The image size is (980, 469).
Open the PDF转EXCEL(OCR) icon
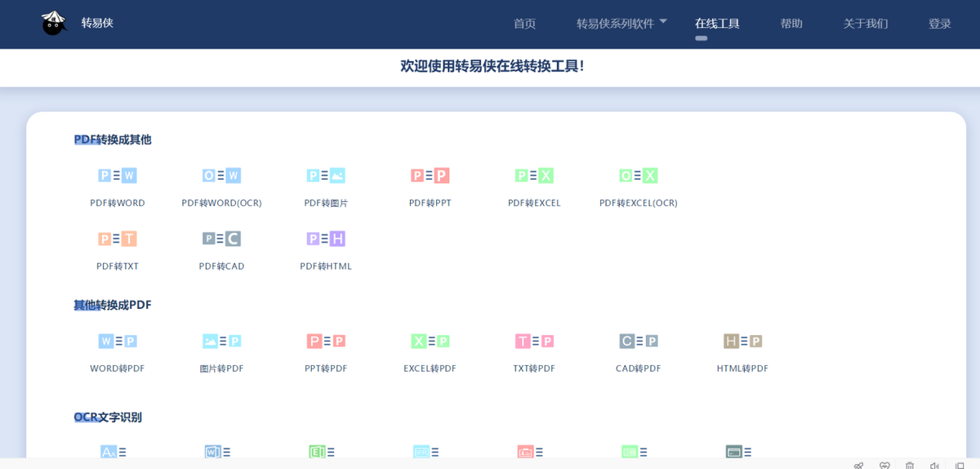pyautogui.click(x=638, y=176)
